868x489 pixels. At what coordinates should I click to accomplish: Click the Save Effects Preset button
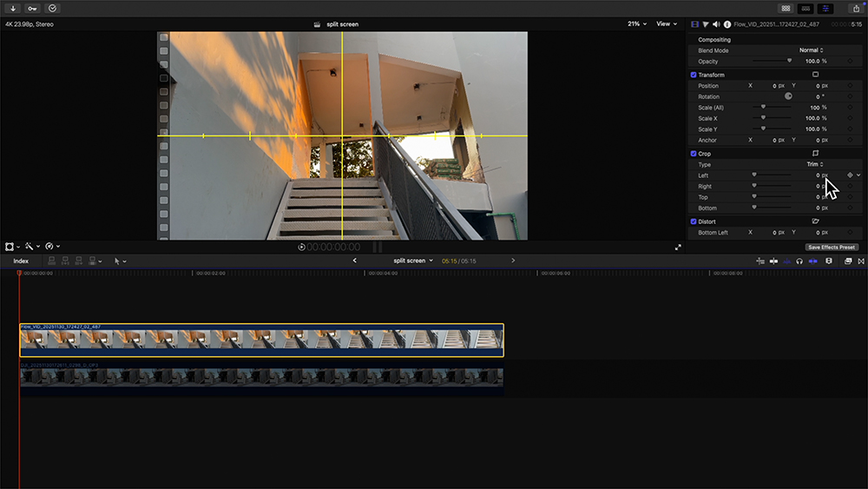pos(832,248)
